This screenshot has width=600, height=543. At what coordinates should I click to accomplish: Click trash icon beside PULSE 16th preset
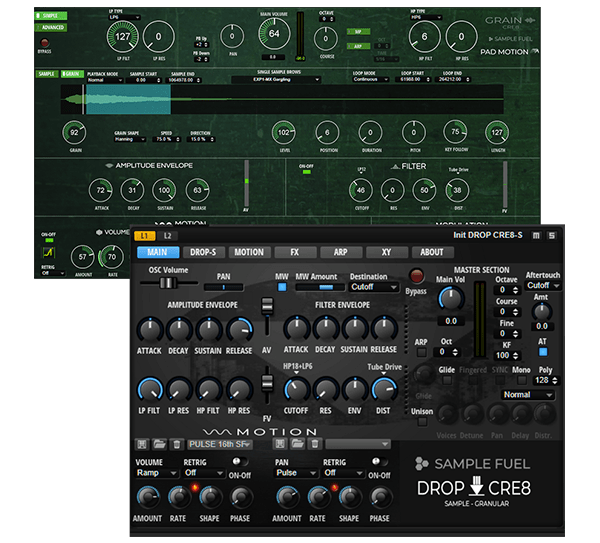click(176, 444)
